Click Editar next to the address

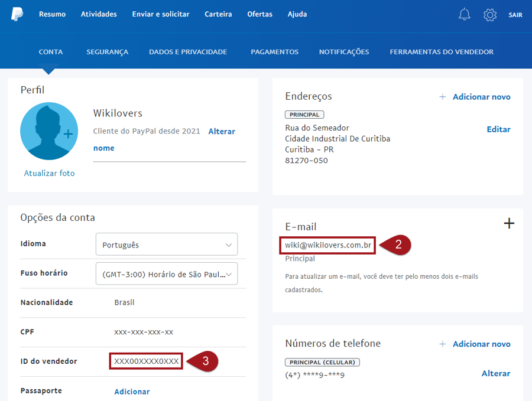498,129
